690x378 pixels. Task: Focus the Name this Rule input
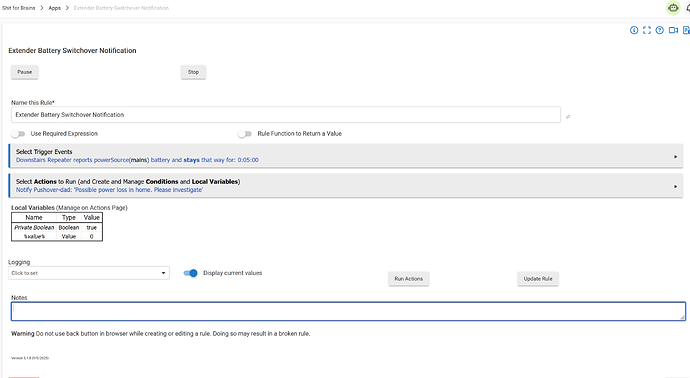(x=286, y=115)
